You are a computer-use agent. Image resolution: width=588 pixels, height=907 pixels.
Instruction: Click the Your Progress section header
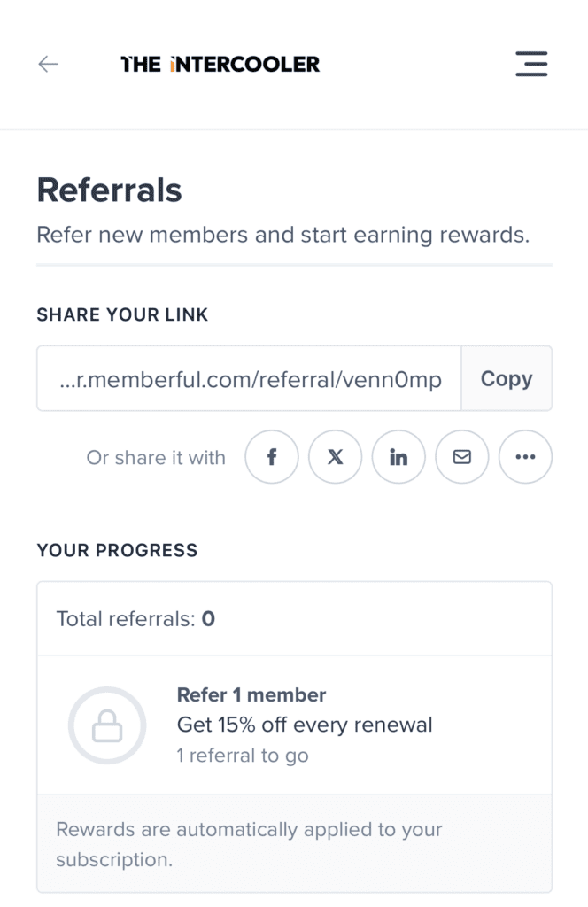pyautogui.click(x=117, y=550)
